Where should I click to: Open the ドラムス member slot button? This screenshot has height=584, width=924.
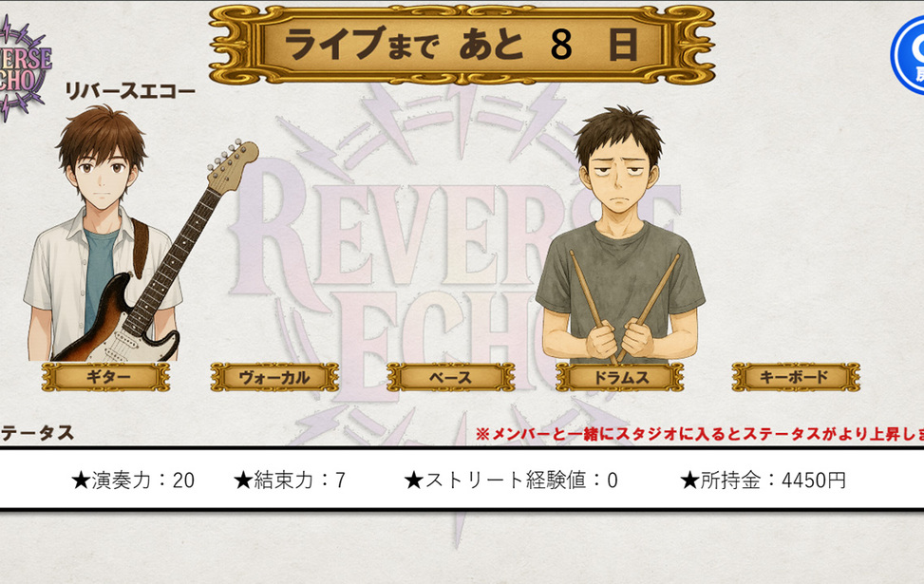[x=620, y=377]
